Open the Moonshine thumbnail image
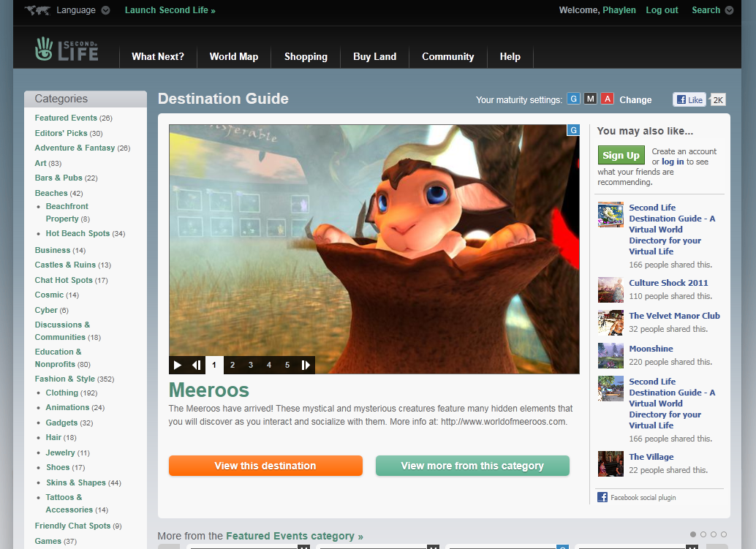 click(611, 355)
